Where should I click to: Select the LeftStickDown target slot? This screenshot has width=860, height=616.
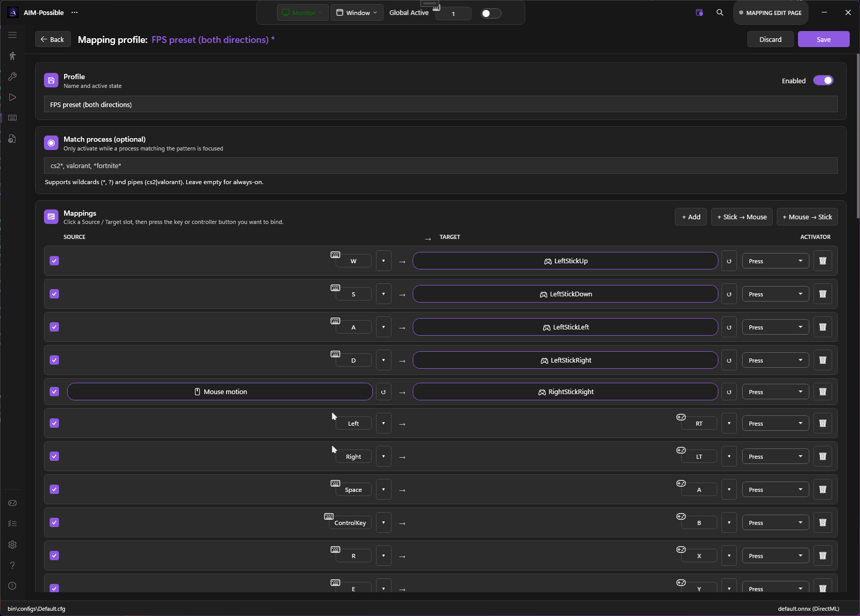pyautogui.click(x=565, y=294)
